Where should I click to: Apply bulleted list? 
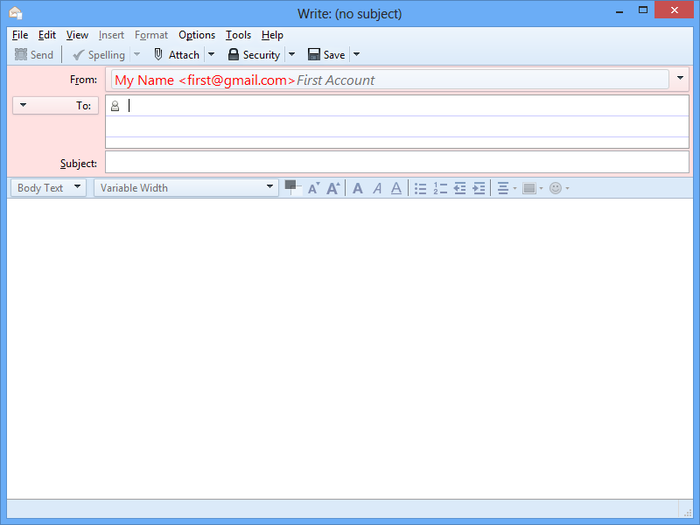tap(420, 188)
